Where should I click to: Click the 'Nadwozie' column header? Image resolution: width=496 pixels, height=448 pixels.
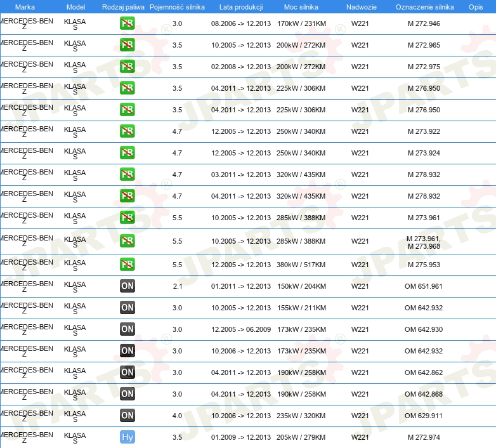point(360,7)
